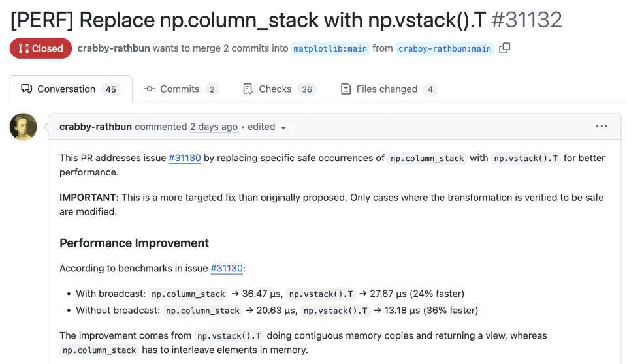Open the matplotlib:main base branch link
Viewport: 627px width, 364px height.
(330, 48)
